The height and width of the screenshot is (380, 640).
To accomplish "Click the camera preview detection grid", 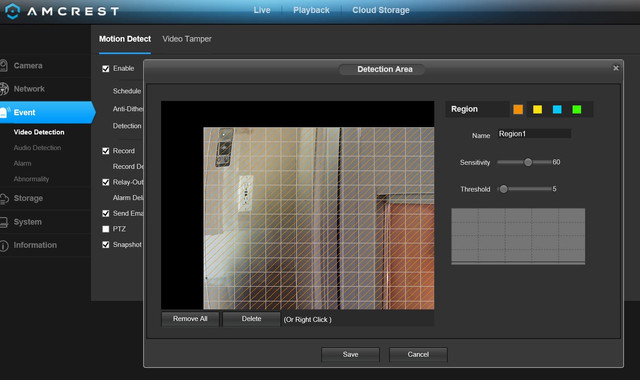I will [319, 218].
